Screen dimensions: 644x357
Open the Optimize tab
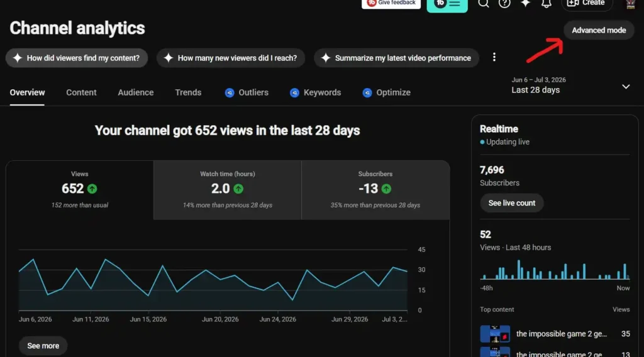[x=387, y=93]
